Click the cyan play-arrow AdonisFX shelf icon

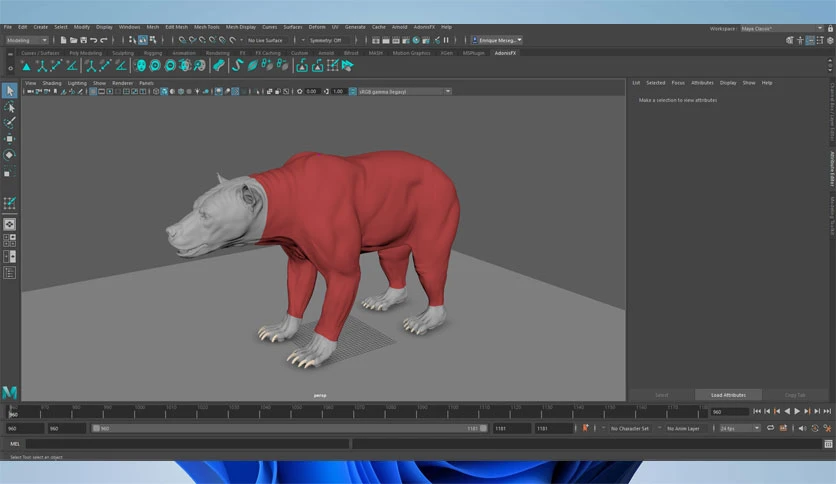[x=348, y=66]
